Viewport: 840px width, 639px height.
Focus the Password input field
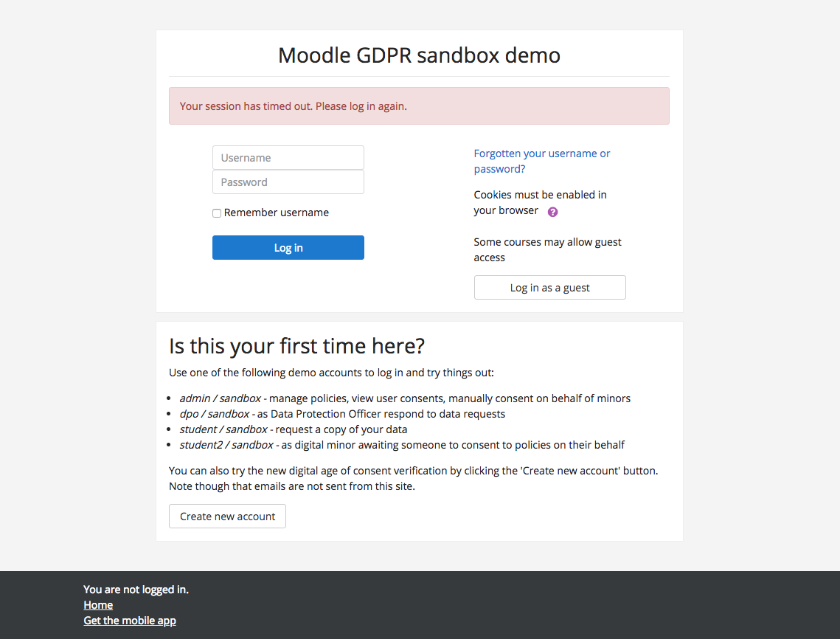point(288,182)
